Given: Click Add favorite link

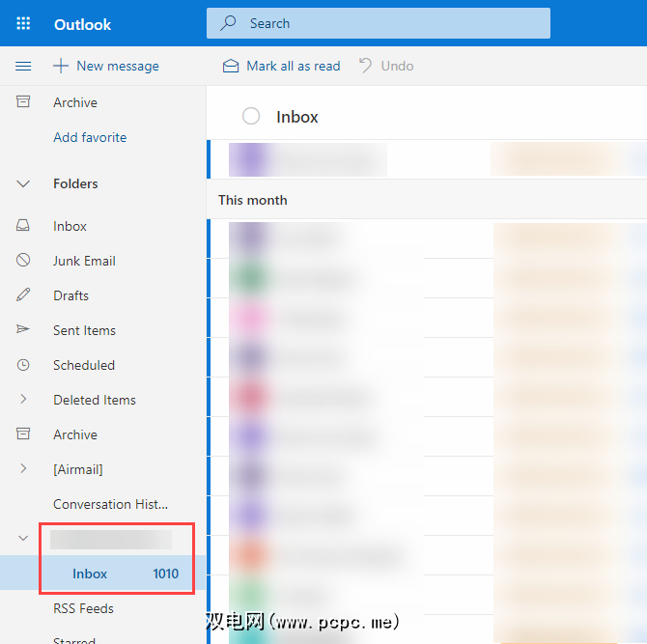Looking at the screenshot, I should click(90, 137).
